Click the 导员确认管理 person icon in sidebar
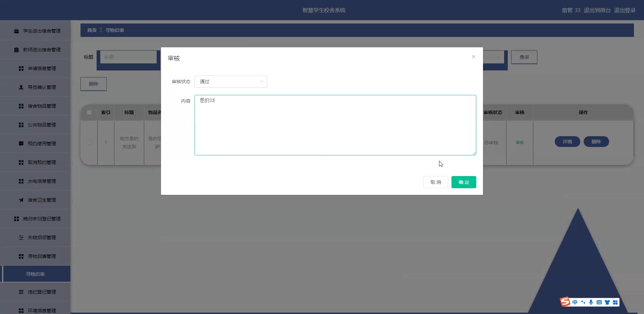This screenshot has height=314, width=644. tap(21, 87)
